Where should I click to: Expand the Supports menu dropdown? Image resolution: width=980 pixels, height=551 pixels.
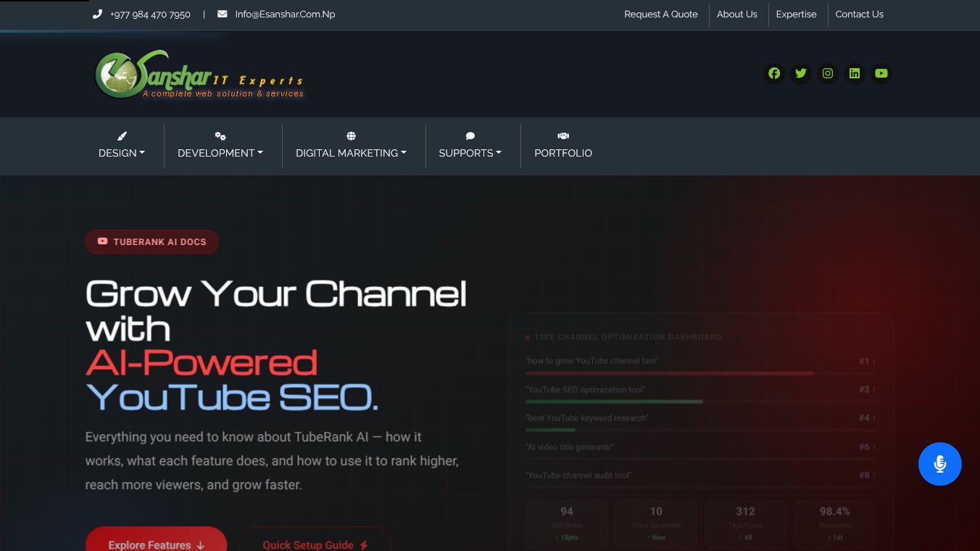(470, 146)
